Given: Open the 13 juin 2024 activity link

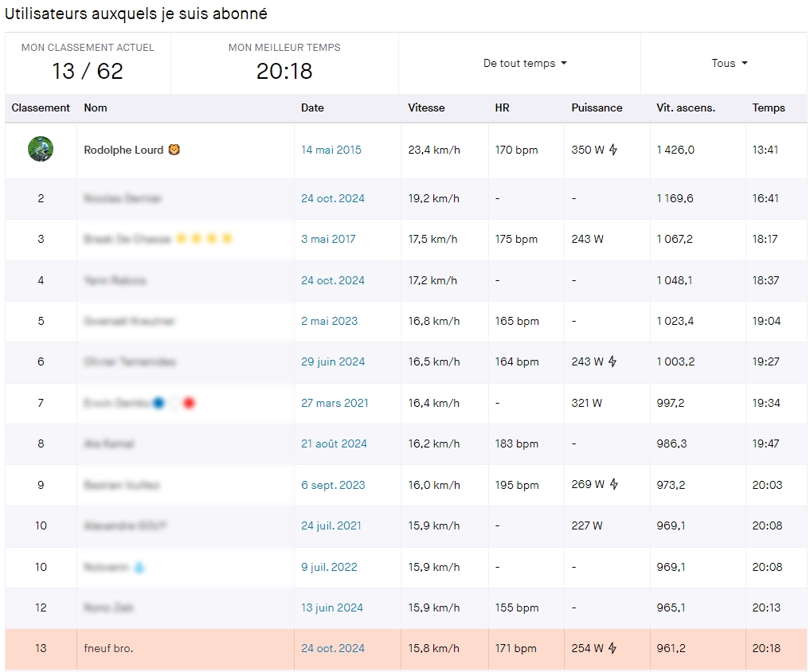Looking at the screenshot, I should [331, 608].
